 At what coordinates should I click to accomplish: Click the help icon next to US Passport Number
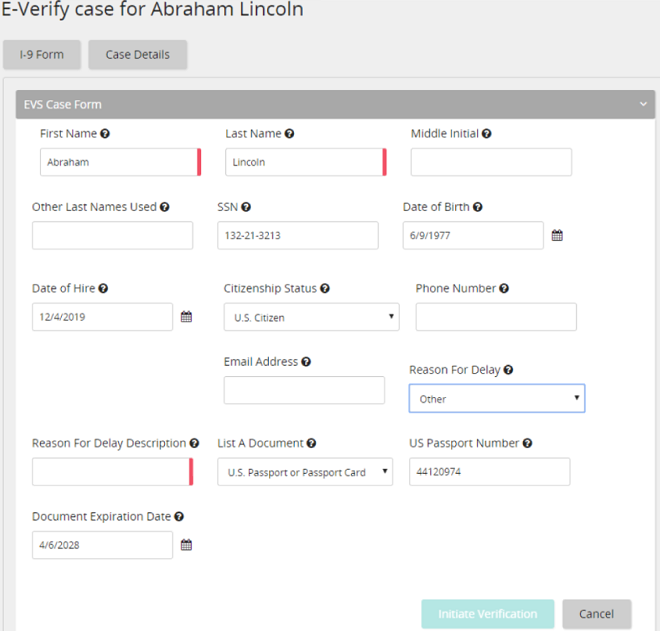tap(527, 443)
